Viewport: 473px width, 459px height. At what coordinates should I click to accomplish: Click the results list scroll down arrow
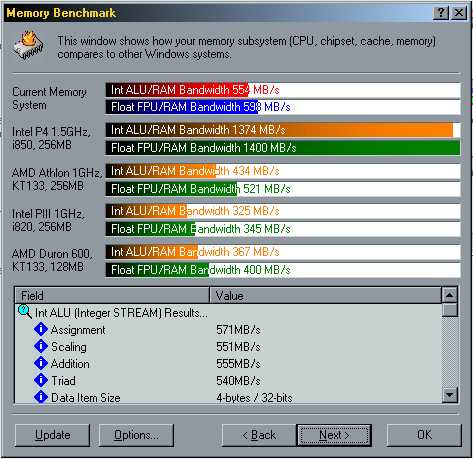[449, 395]
